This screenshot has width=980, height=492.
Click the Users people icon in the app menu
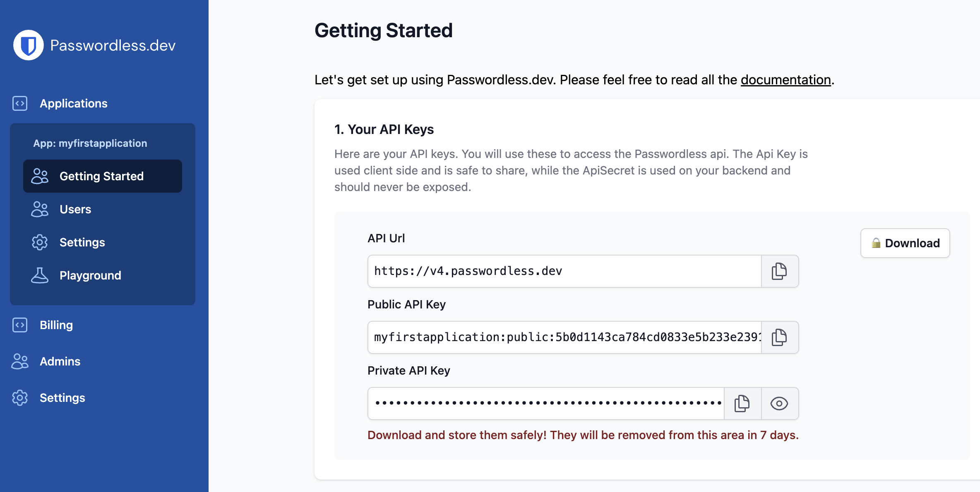click(40, 209)
